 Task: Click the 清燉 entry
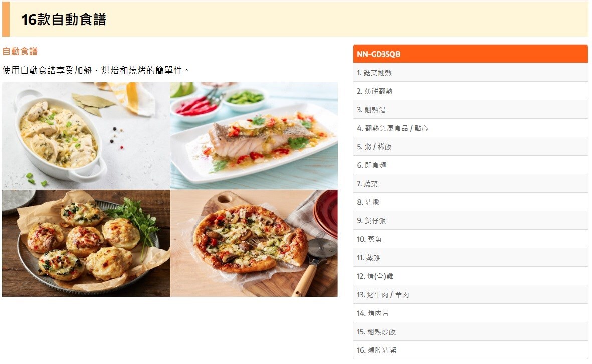click(470, 202)
